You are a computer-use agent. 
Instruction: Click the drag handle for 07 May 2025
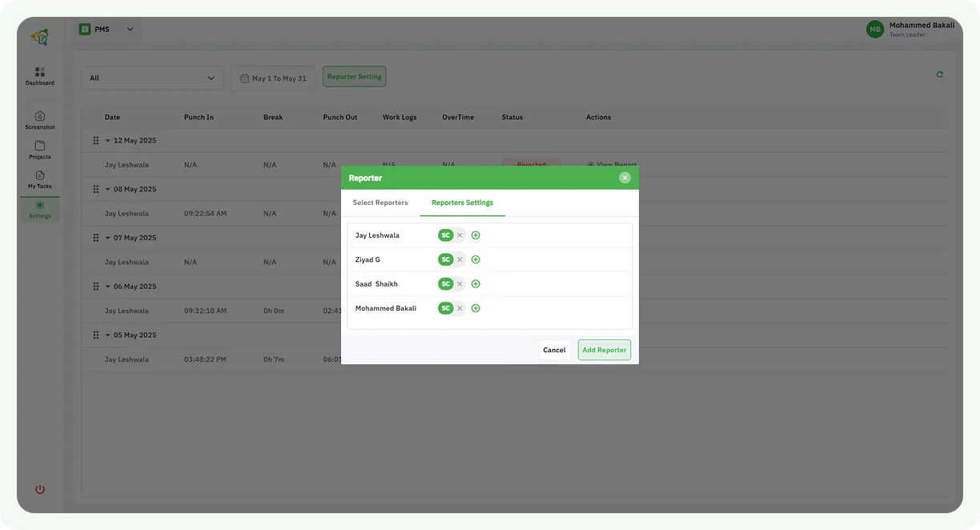point(96,238)
